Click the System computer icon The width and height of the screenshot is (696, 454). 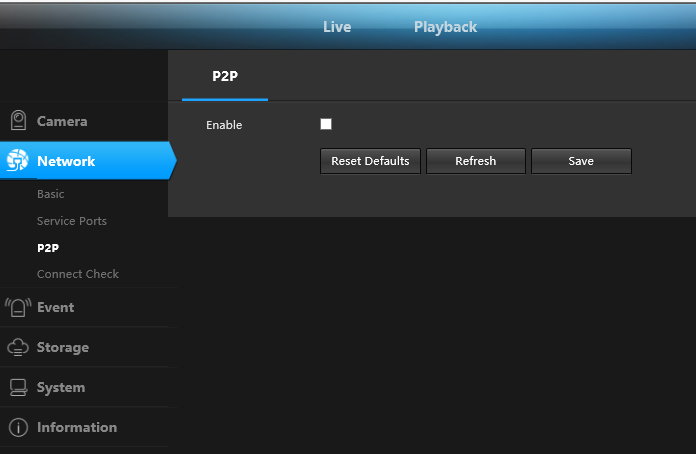[x=18, y=387]
